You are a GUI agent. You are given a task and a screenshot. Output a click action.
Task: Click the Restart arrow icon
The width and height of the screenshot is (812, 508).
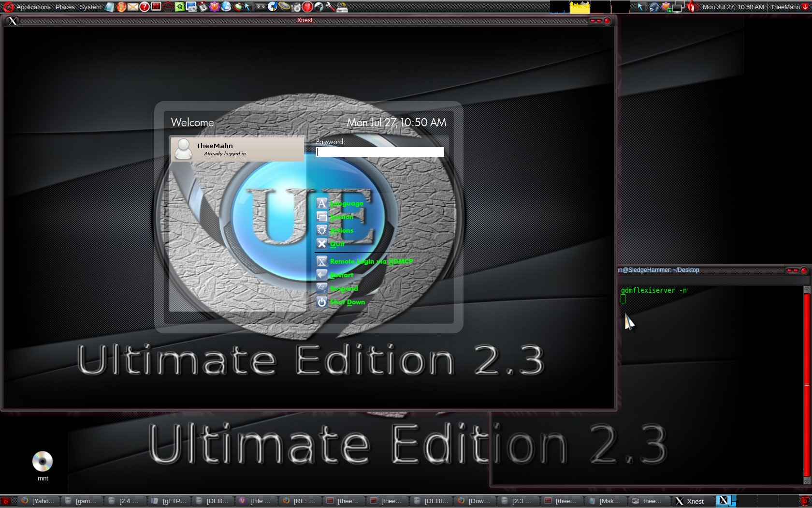tap(322, 275)
